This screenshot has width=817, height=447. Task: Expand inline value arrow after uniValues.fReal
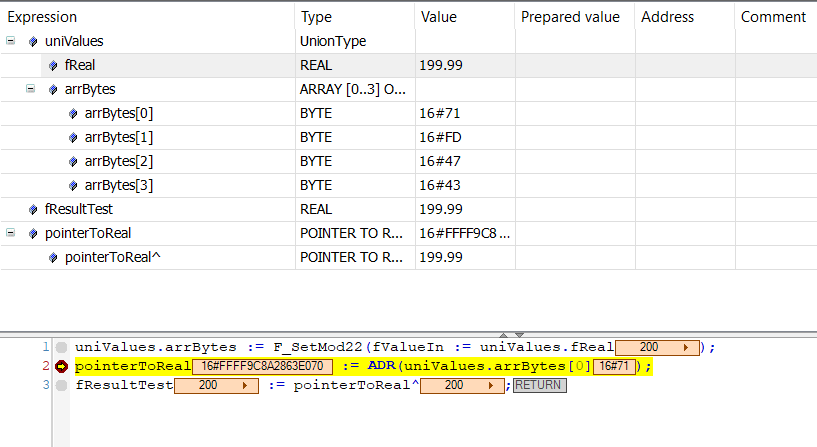[686, 347]
